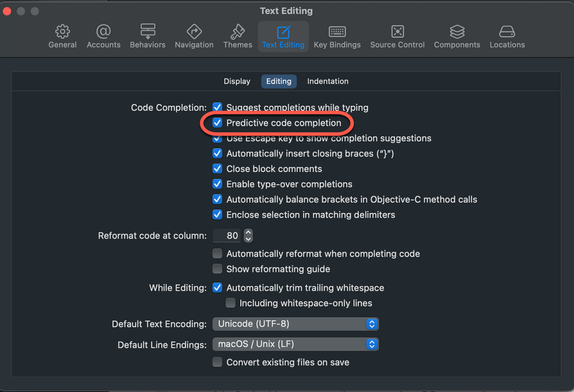Image resolution: width=574 pixels, height=392 pixels.
Task: Open the Themes pane
Action: click(237, 36)
